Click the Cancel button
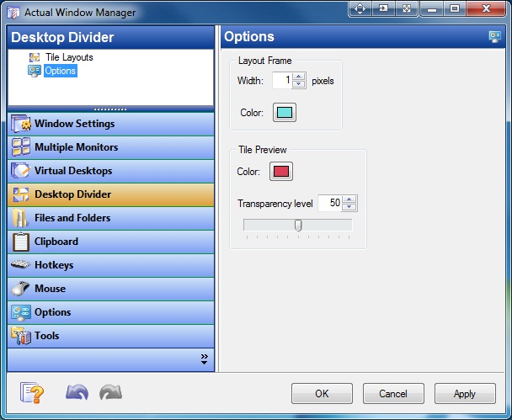Image resolution: width=512 pixels, height=420 pixels. coord(393,394)
